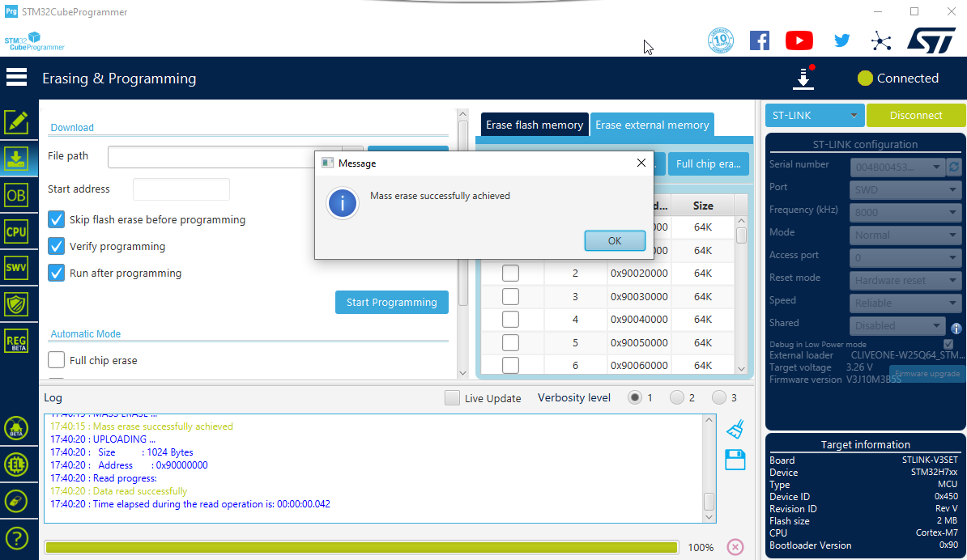The width and height of the screenshot is (967, 560).
Task: Click the Disconnect button
Action: coord(915,115)
